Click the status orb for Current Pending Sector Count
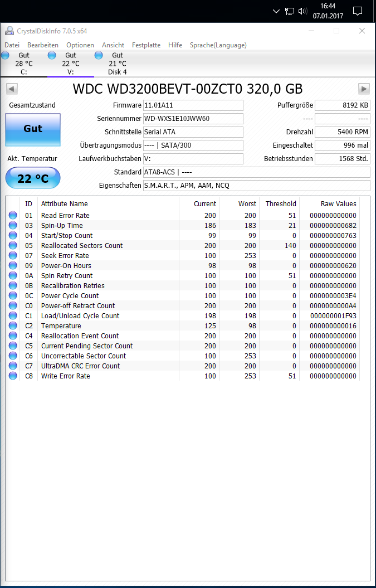The image size is (376, 588). (13, 346)
